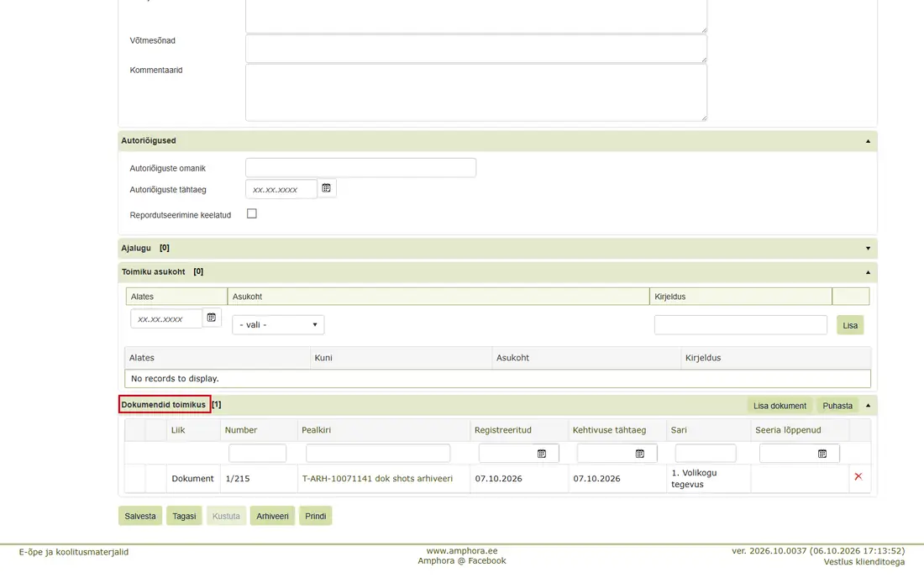
Task: Open calendar for Autoriõiguste tähtaeg date
Action: point(326,188)
